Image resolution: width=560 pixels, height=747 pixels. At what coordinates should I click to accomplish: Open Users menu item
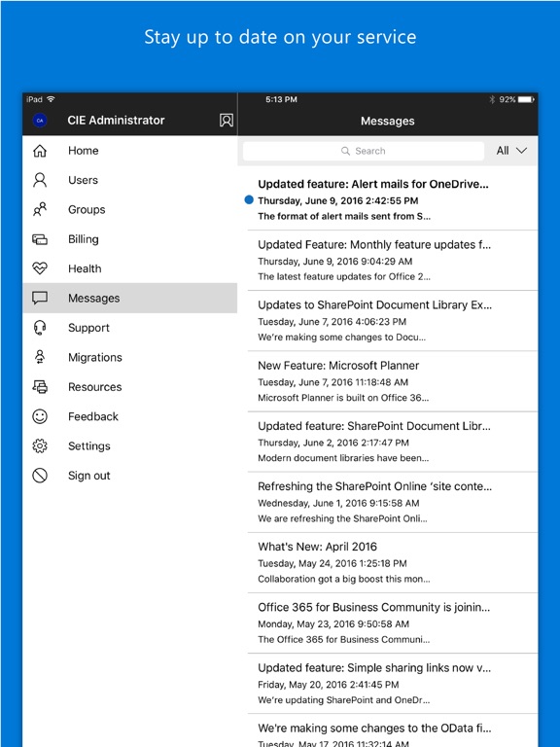(129, 180)
